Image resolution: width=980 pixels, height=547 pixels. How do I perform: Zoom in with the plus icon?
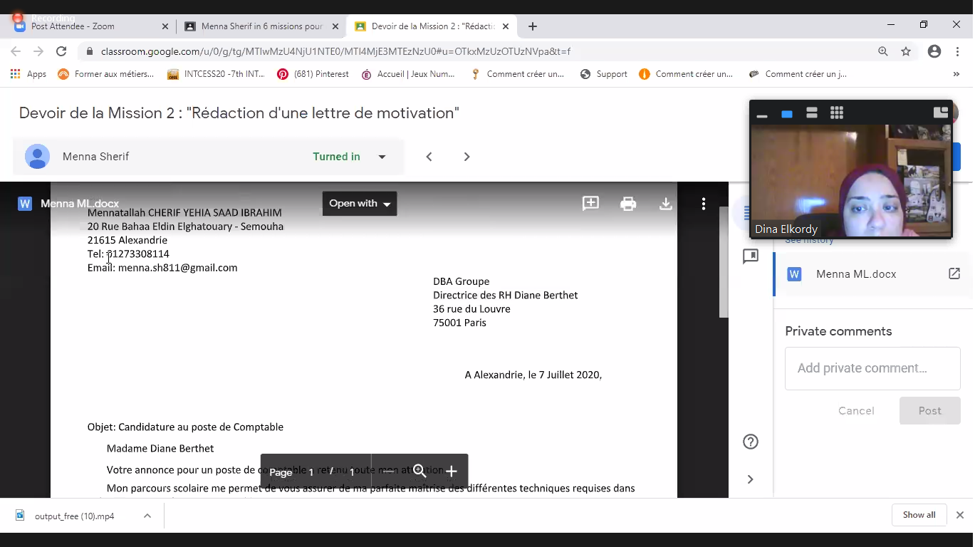click(x=451, y=472)
